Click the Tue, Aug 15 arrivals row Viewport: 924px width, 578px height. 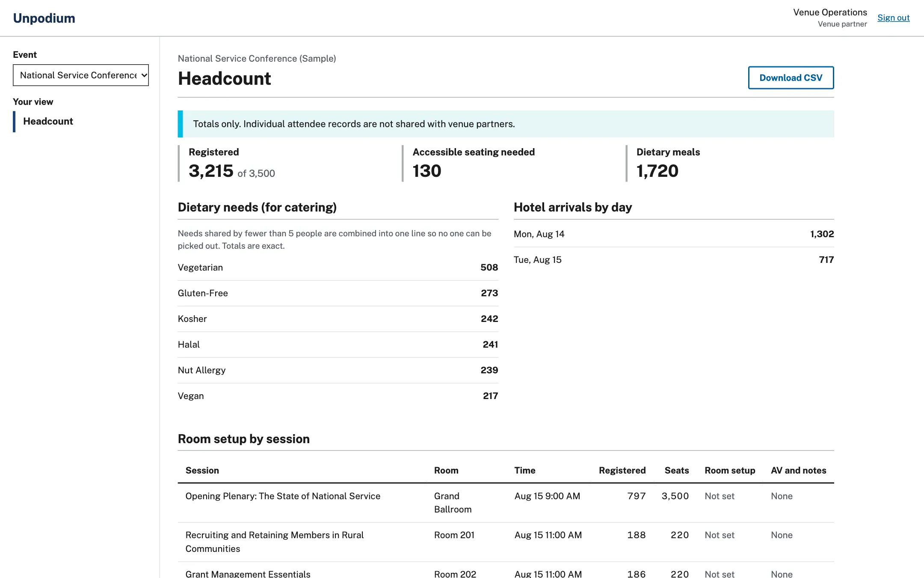(674, 260)
